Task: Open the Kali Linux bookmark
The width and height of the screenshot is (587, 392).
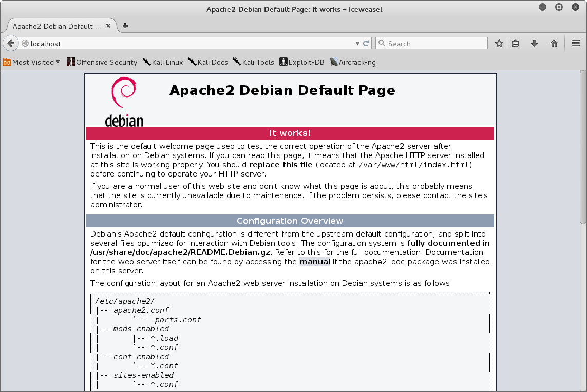Action: click(163, 62)
